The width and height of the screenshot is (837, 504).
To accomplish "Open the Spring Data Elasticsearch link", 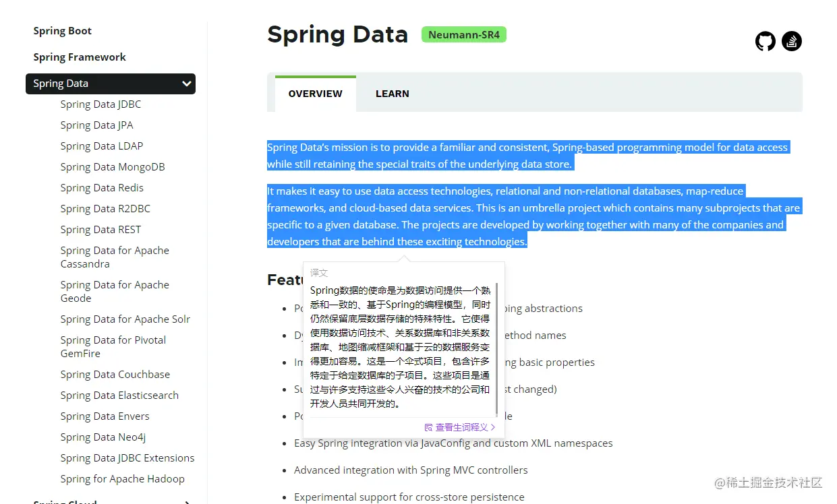I will coord(119,396).
